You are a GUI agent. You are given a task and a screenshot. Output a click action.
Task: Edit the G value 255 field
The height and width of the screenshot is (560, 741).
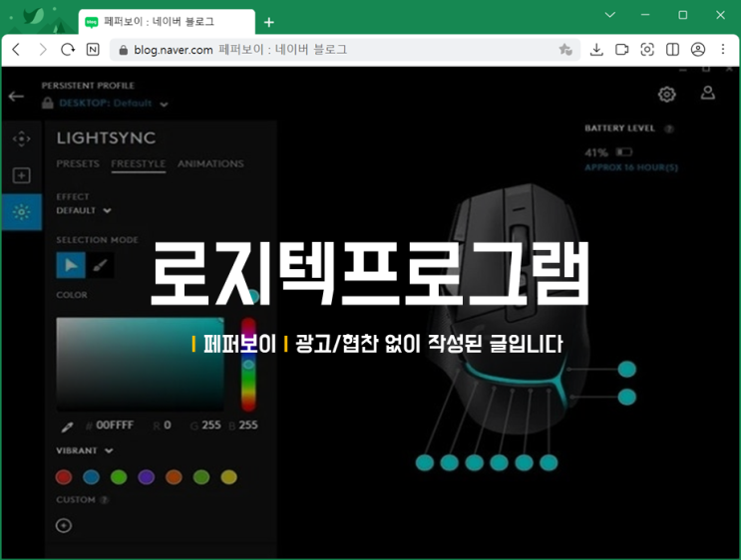coord(210,425)
